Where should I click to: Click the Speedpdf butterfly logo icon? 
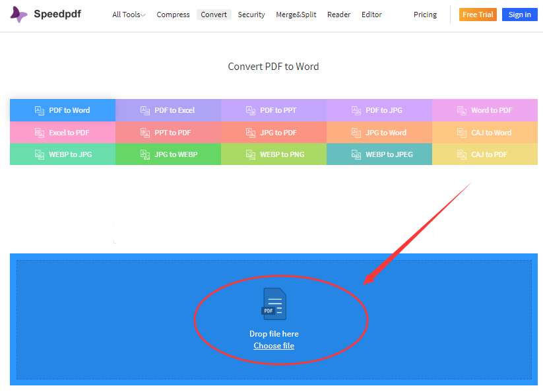(x=18, y=15)
